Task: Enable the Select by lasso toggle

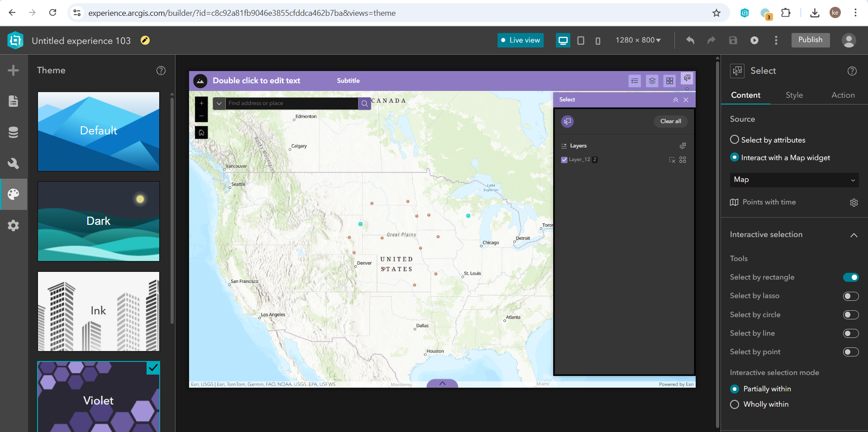Action: [850, 296]
